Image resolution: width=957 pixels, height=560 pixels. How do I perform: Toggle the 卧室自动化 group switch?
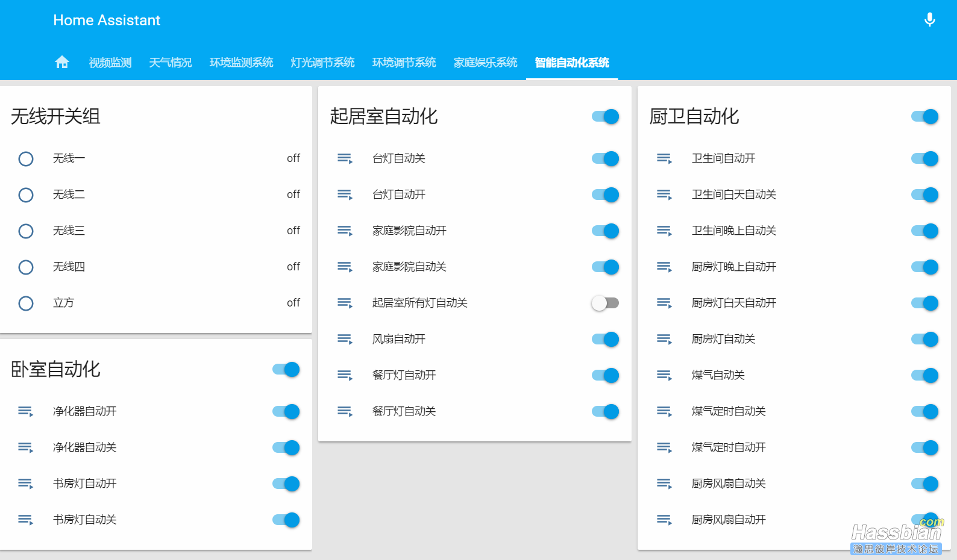pyautogui.click(x=286, y=369)
